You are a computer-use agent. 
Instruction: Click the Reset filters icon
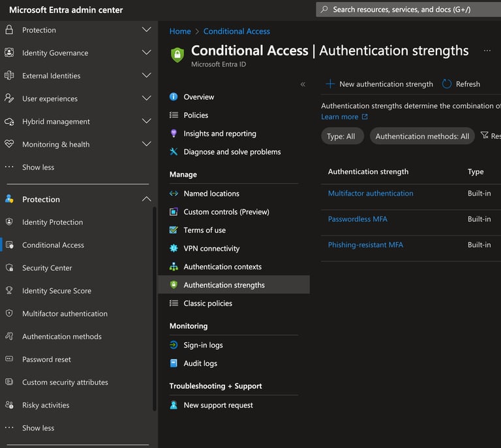(x=485, y=136)
